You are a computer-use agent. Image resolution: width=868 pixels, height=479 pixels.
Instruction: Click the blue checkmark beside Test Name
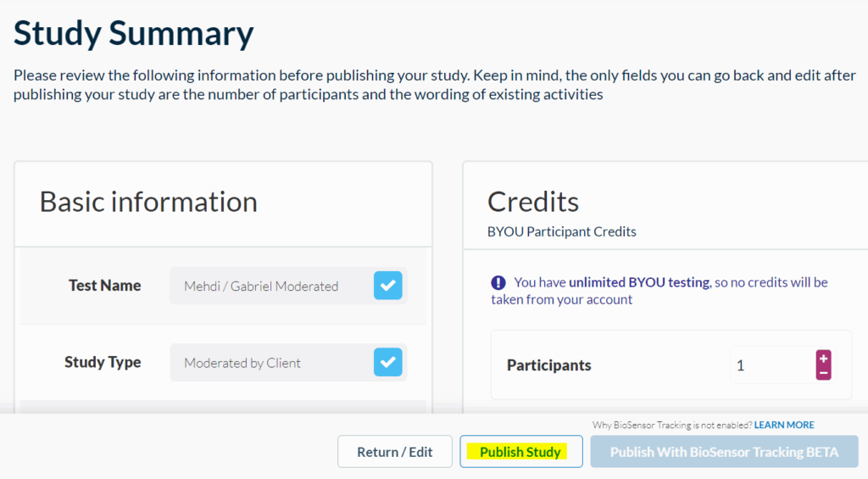[387, 286]
